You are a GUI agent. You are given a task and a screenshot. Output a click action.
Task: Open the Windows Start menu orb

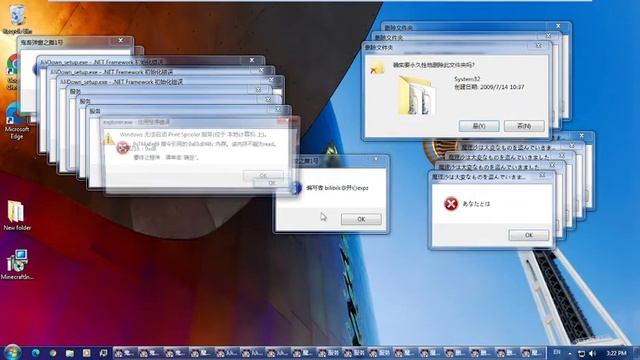tap(13, 352)
